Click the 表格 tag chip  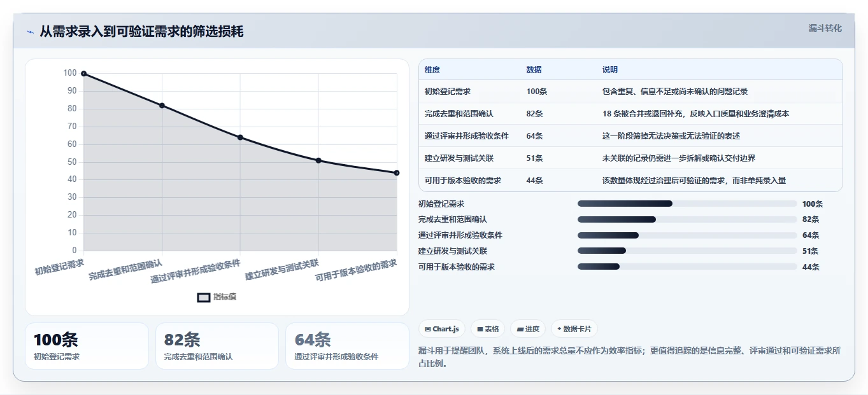[487, 329]
